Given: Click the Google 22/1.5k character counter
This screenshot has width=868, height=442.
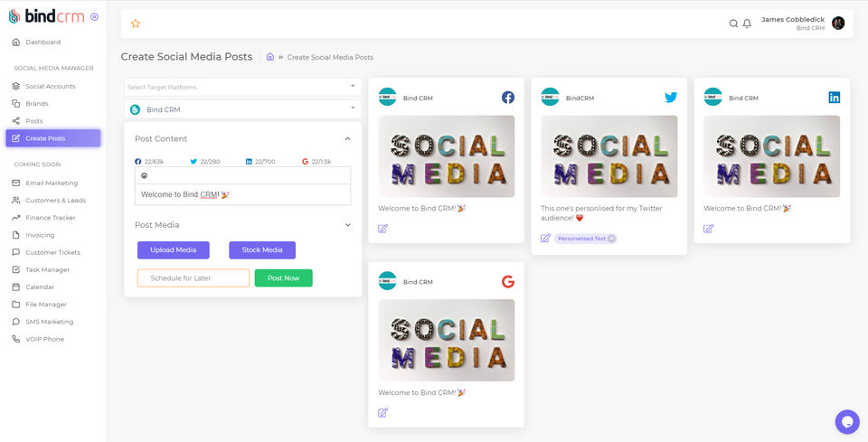Looking at the screenshot, I should point(316,162).
